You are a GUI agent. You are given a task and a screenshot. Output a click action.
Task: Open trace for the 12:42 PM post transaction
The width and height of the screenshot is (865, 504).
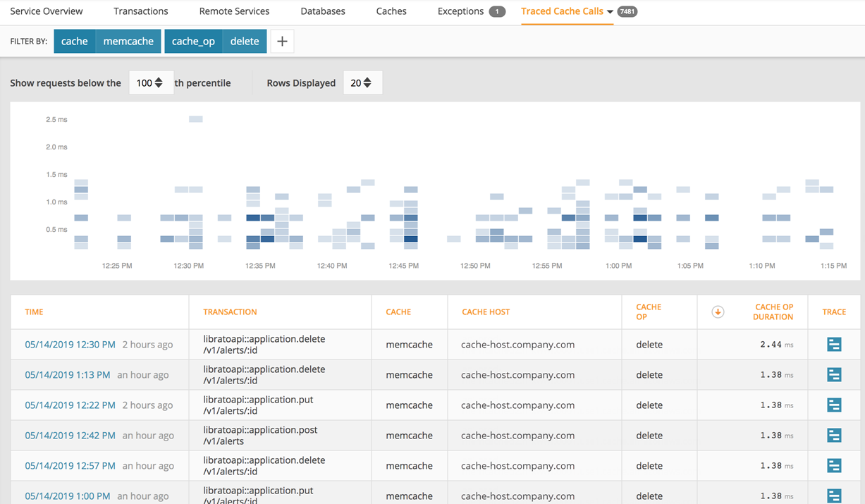point(834,435)
